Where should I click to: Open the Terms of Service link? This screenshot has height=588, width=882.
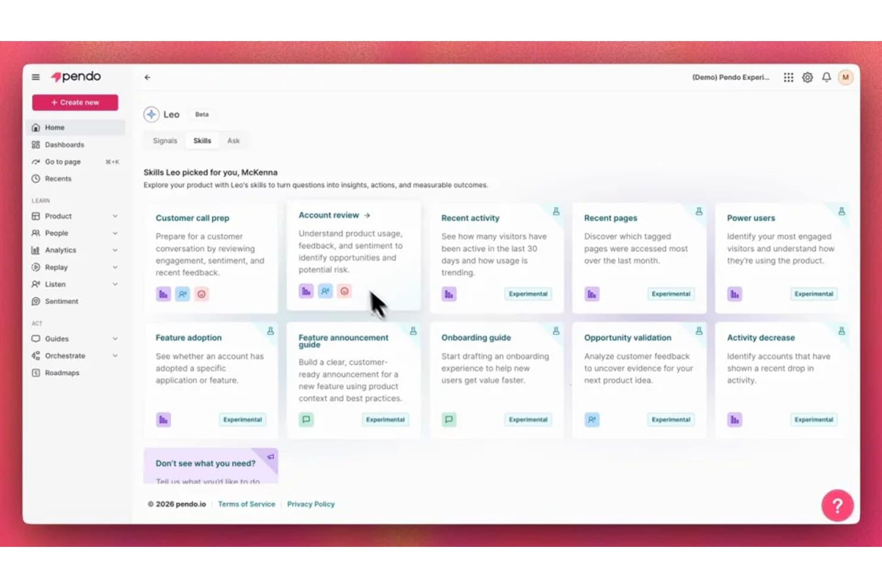pos(247,504)
